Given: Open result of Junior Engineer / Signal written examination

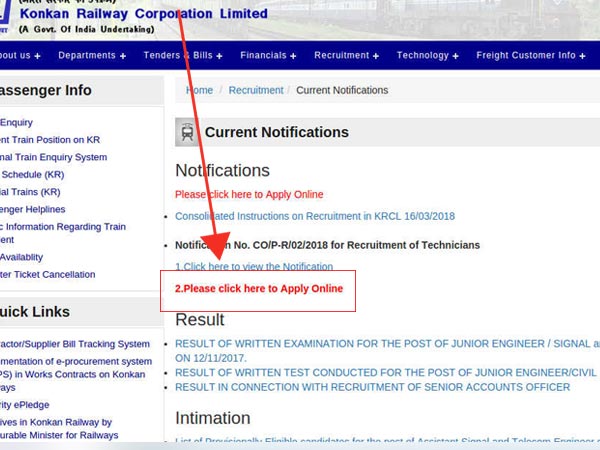Looking at the screenshot, I should [x=387, y=351].
